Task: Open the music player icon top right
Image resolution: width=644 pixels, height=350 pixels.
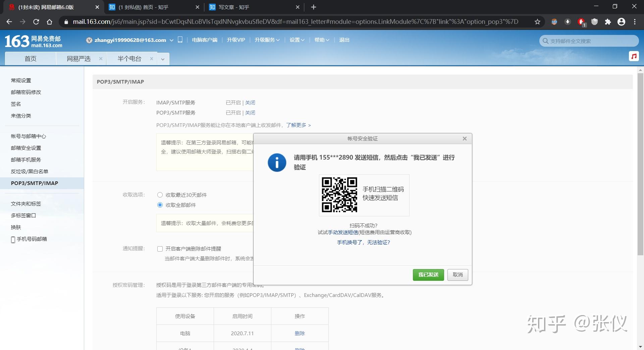Action: click(634, 56)
